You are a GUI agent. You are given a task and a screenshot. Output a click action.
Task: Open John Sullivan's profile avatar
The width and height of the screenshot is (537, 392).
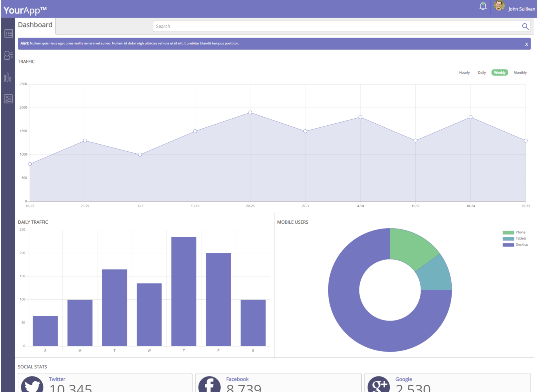(x=499, y=6)
